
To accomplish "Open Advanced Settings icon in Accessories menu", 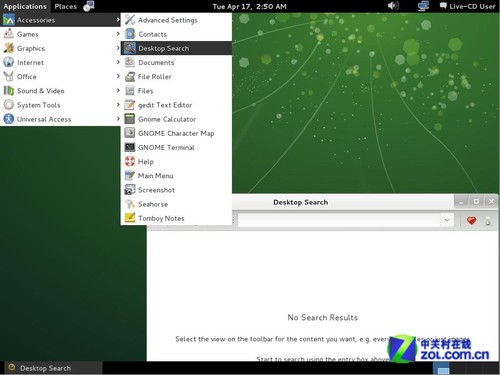I will 130,20.
